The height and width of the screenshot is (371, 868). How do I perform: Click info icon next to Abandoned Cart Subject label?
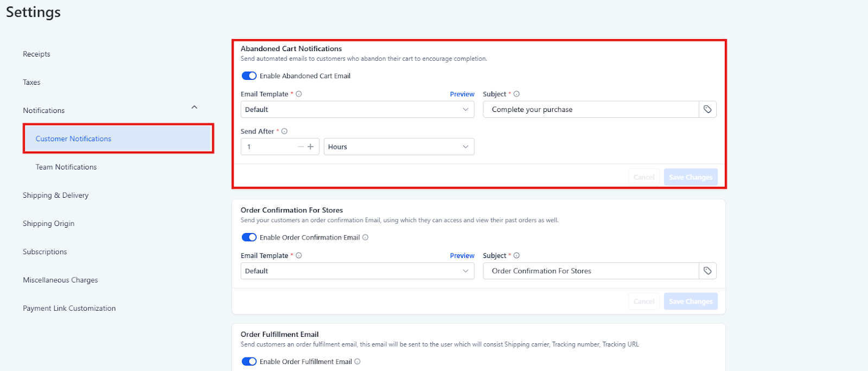pos(516,94)
